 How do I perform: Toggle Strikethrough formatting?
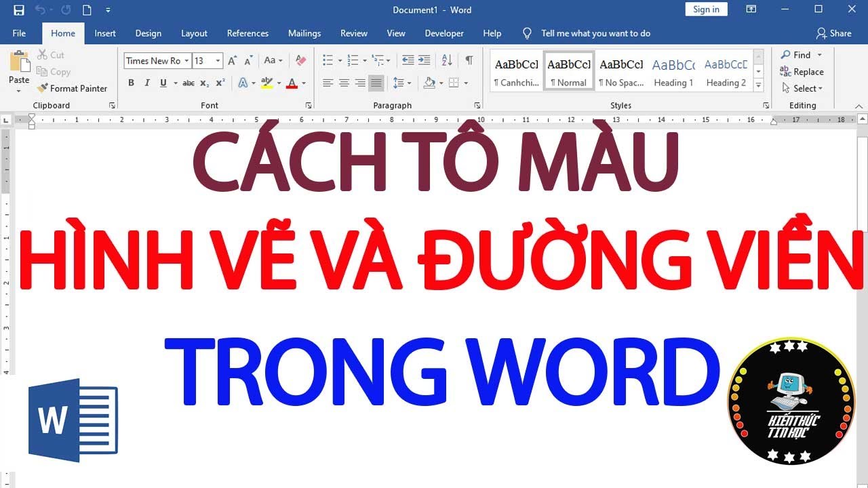point(189,83)
